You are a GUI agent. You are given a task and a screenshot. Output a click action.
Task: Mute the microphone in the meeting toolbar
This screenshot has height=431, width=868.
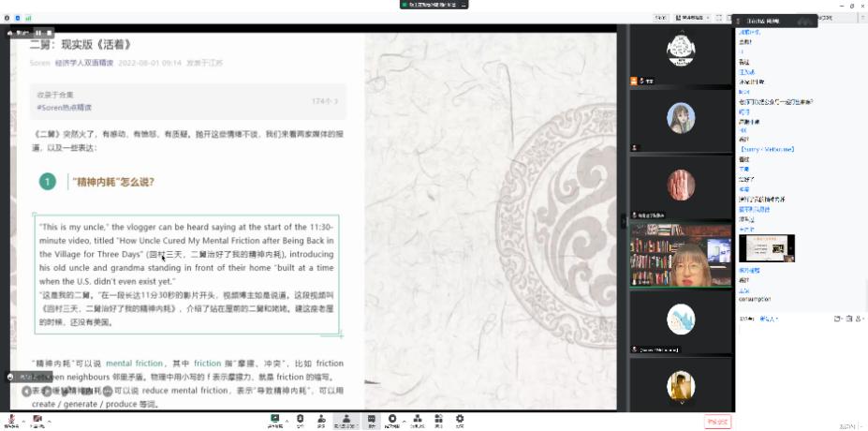pos(10,419)
